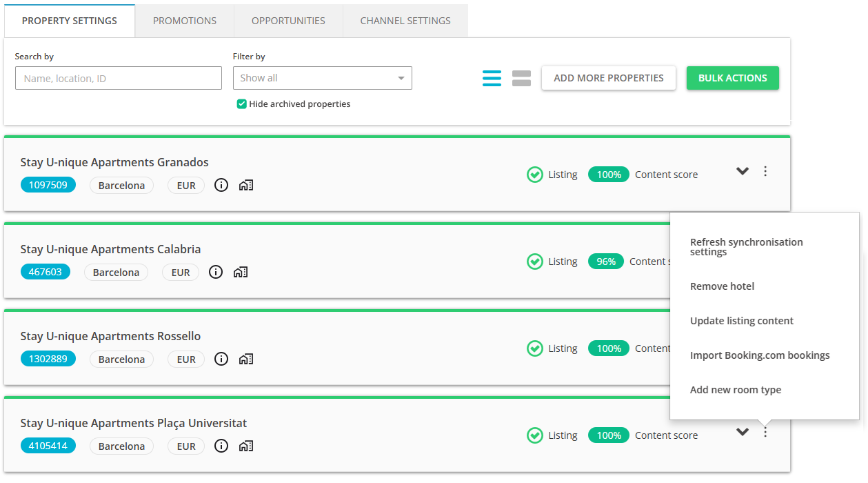
Task: Click EUR currency tag on Granados property
Action: pyautogui.click(x=186, y=186)
